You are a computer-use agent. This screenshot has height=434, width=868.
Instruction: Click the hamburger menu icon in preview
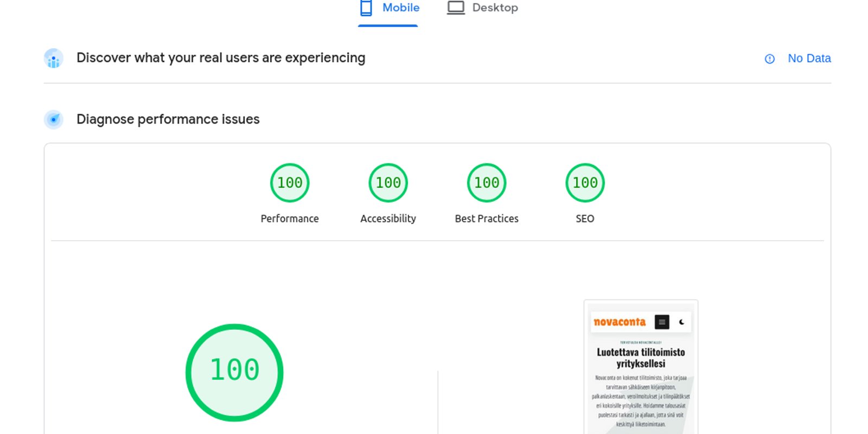pyautogui.click(x=662, y=322)
